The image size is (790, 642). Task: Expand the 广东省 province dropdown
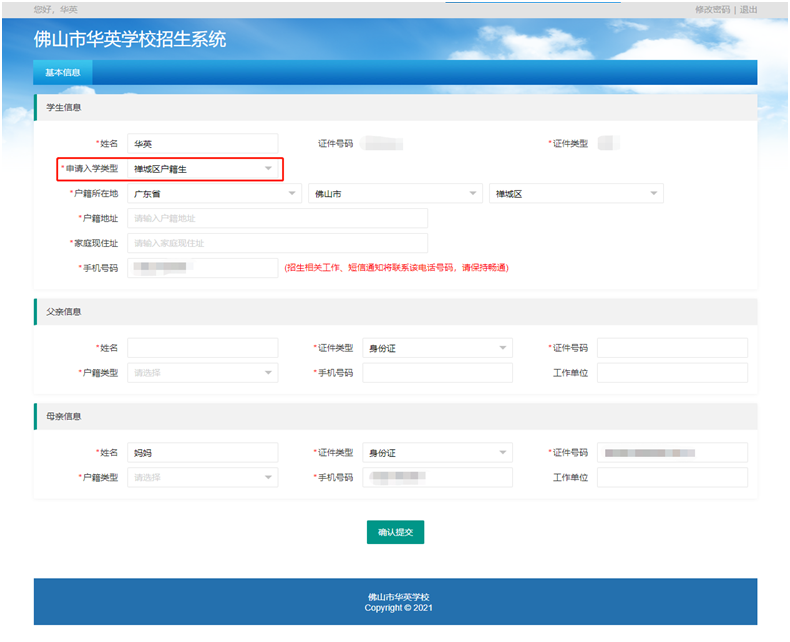pyautogui.click(x=214, y=194)
